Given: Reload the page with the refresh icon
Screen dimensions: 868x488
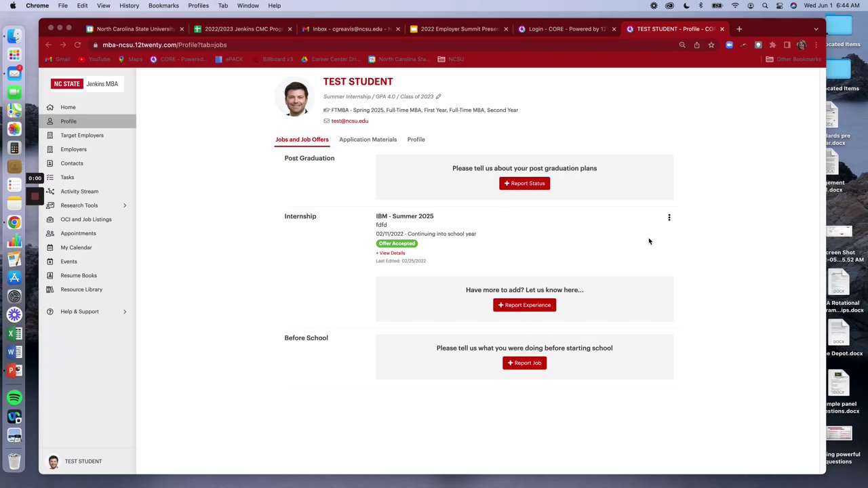Looking at the screenshot, I should [77, 45].
